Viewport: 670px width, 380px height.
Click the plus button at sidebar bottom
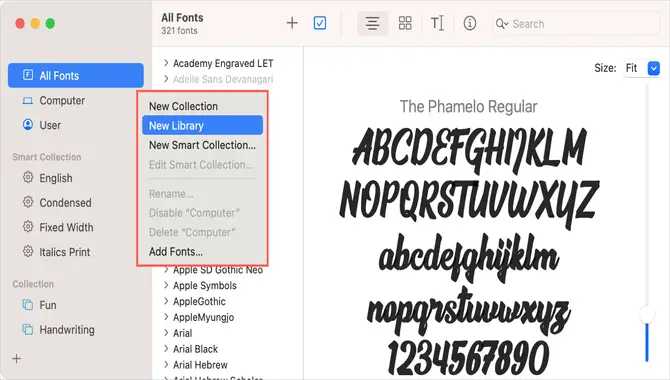17,359
